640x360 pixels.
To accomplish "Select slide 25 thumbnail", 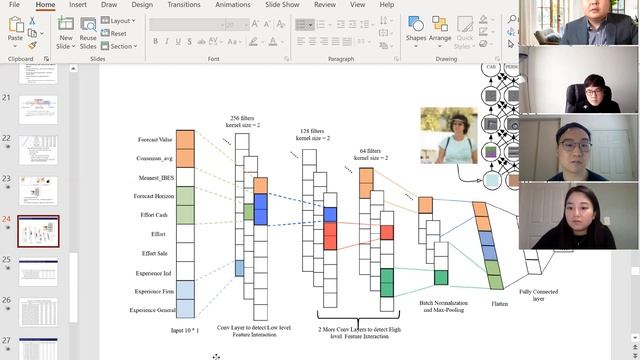I will 38,272.
